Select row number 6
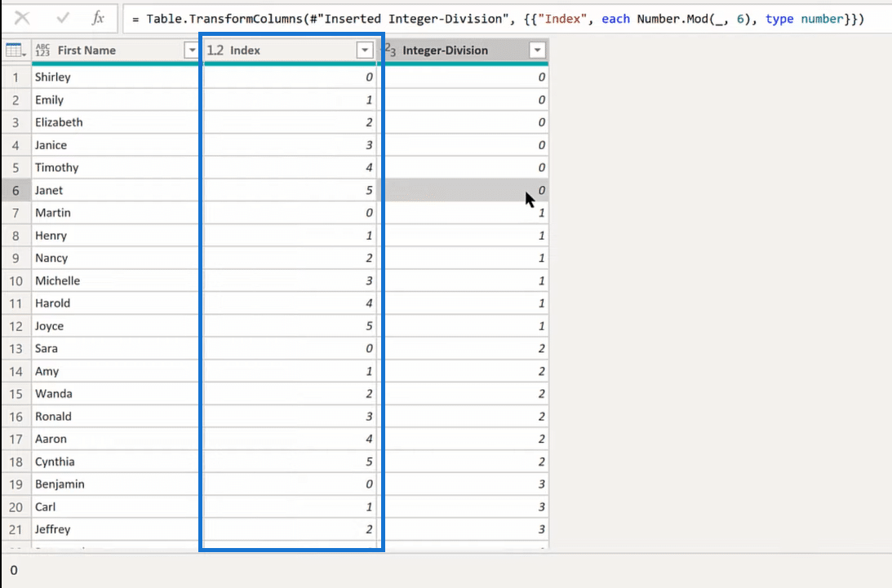This screenshot has width=892, height=588. point(16,191)
